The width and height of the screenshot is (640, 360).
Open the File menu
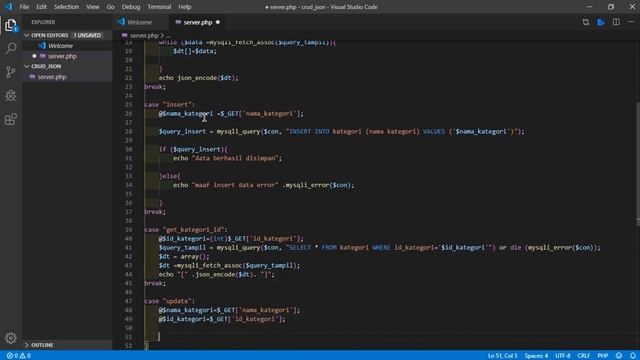(x=24, y=7)
